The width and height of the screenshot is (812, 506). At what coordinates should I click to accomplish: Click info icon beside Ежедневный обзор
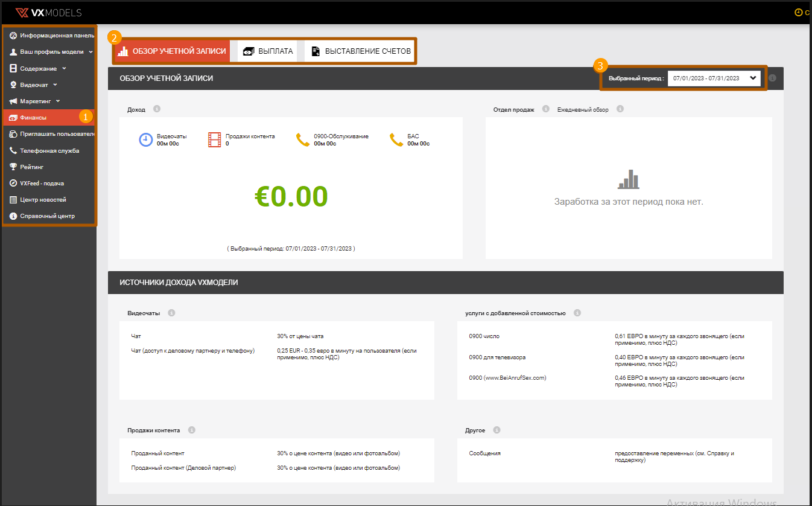click(x=620, y=109)
